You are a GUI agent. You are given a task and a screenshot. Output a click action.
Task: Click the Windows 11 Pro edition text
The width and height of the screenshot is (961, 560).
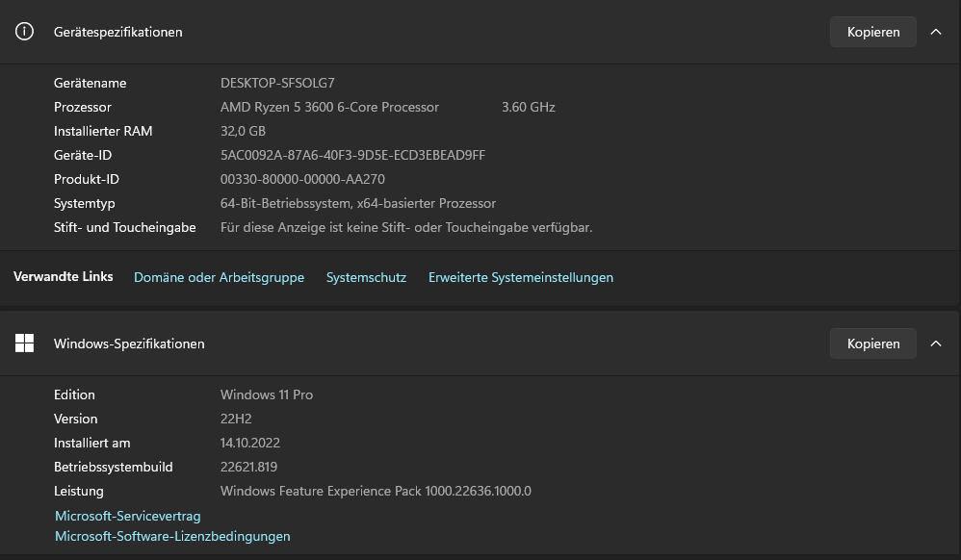coord(267,395)
